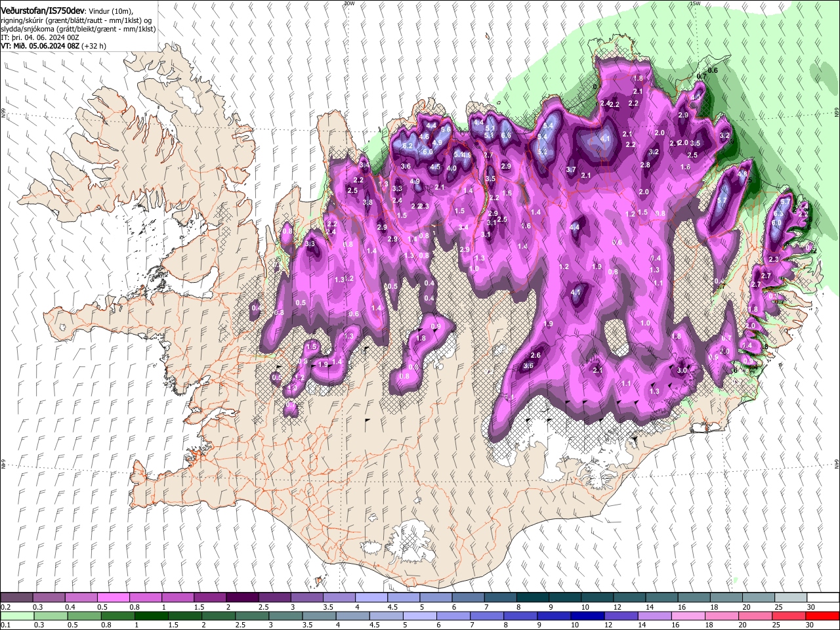Click the Veðurstofan/IS750dev title text
Screen dimensions: 840x630
pos(43,10)
